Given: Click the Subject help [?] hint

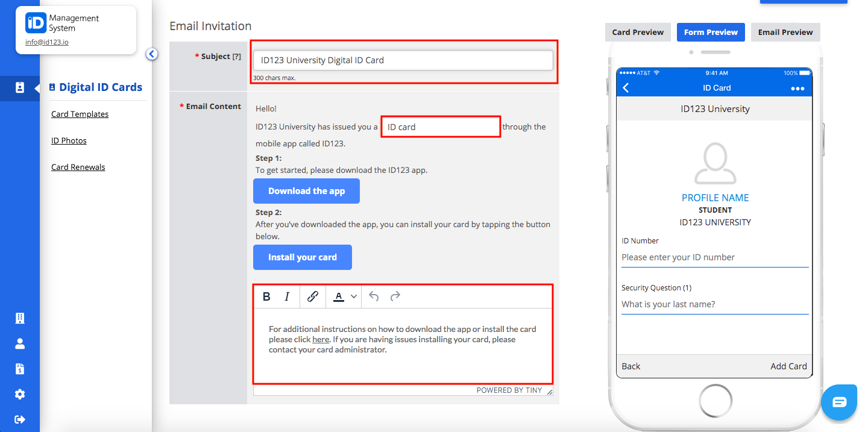Looking at the screenshot, I should tap(237, 56).
